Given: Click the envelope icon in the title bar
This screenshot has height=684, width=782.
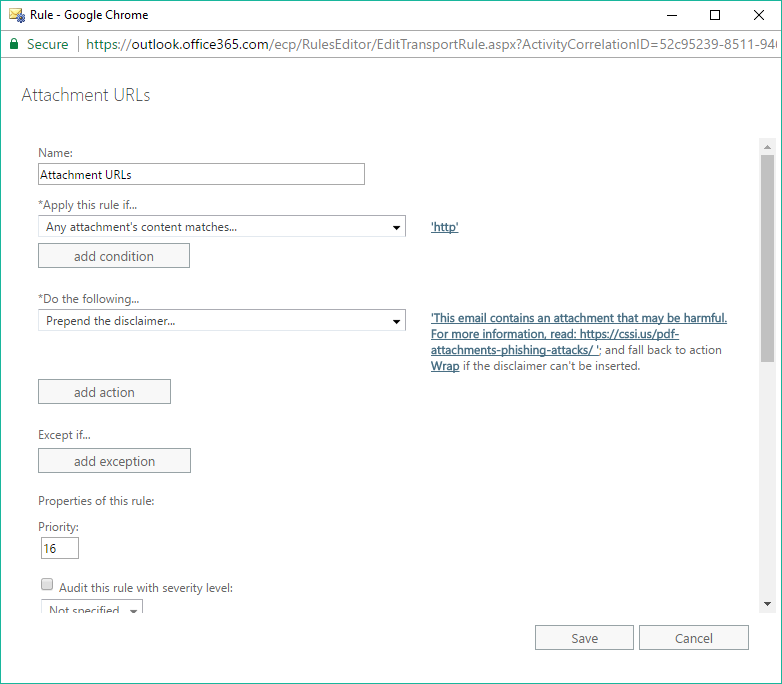Looking at the screenshot, I should (16, 15).
